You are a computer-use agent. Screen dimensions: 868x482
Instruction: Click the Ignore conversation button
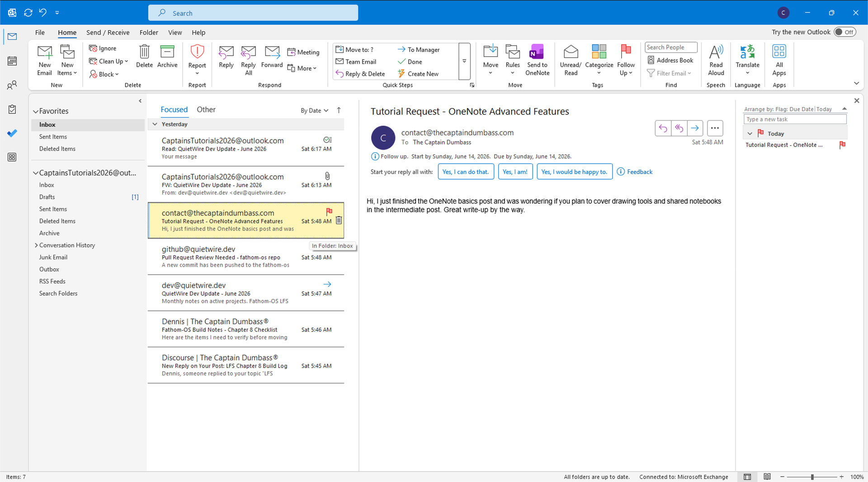coord(103,48)
